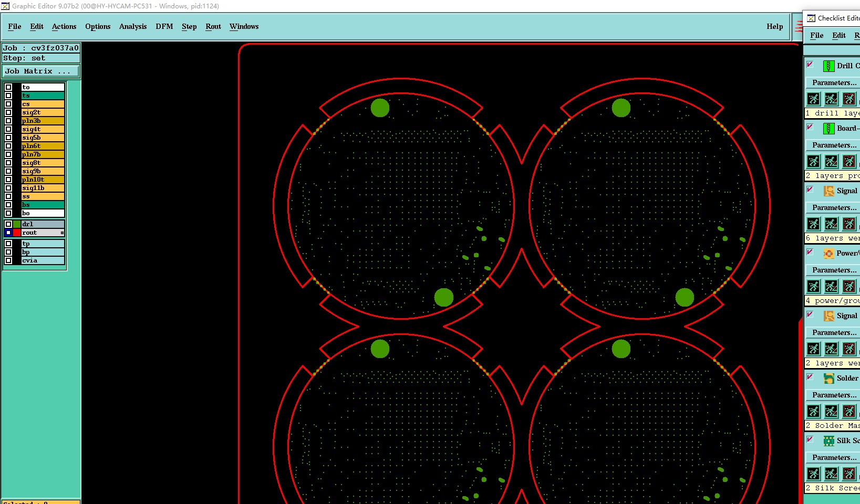Open File menu in Checklist Editor window

pyautogui.click(x=817, y=35)
